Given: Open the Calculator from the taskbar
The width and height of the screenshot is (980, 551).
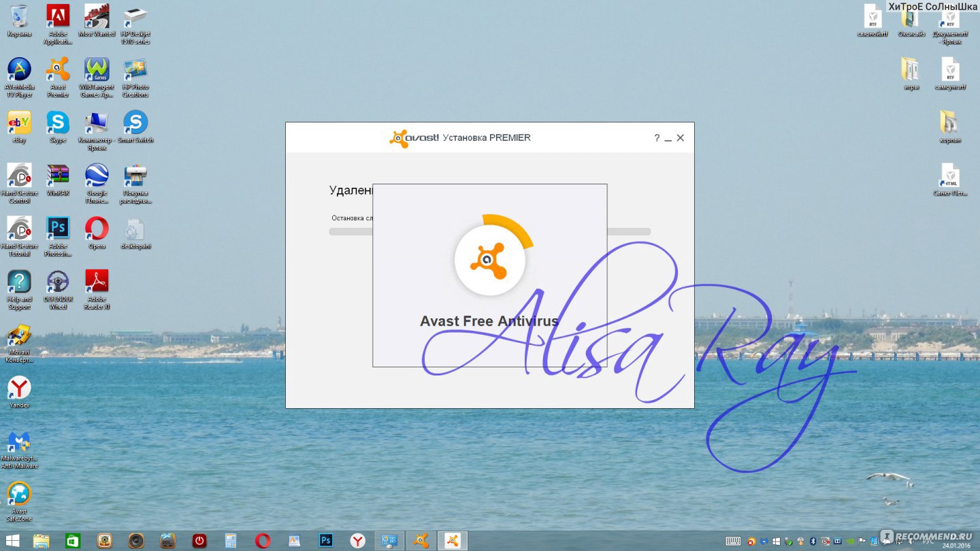Looking at the screenshot, I should tap(231, 541).
